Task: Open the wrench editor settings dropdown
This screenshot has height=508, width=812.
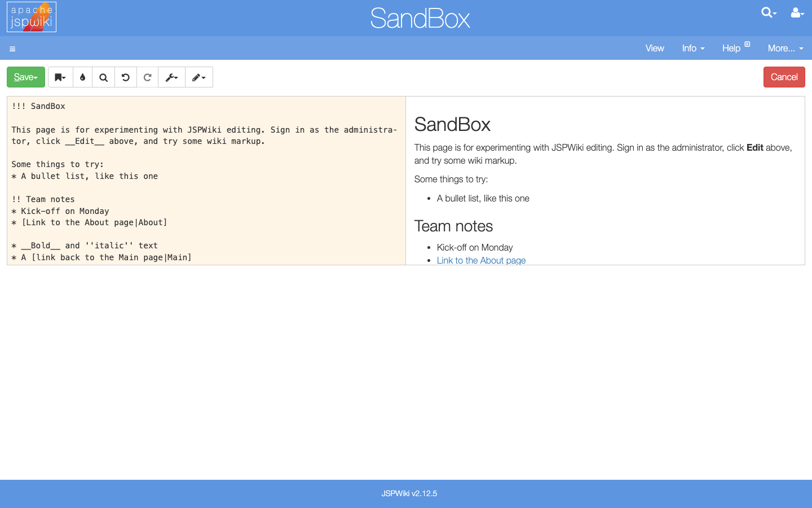Action: click(172, 77)
